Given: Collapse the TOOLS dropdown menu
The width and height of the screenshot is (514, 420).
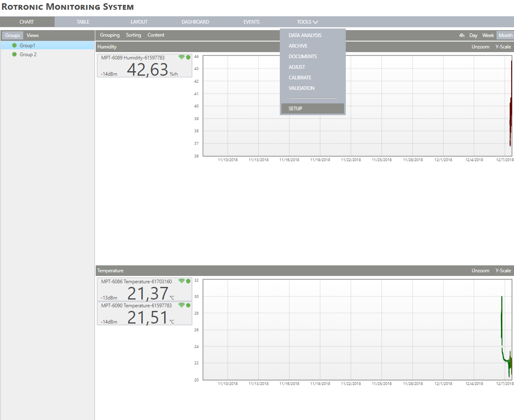Looking at the screenshot, I should click(x=308, y=22).
